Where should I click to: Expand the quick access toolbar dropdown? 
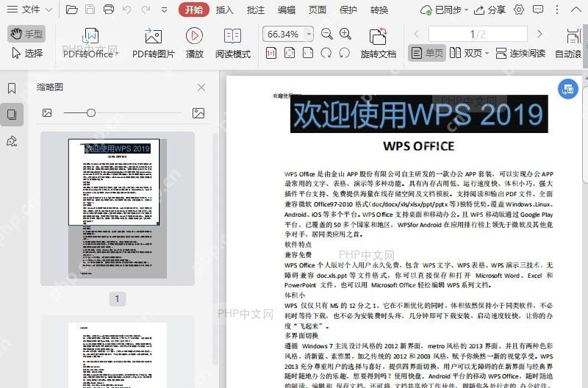[x=164, y=10]
